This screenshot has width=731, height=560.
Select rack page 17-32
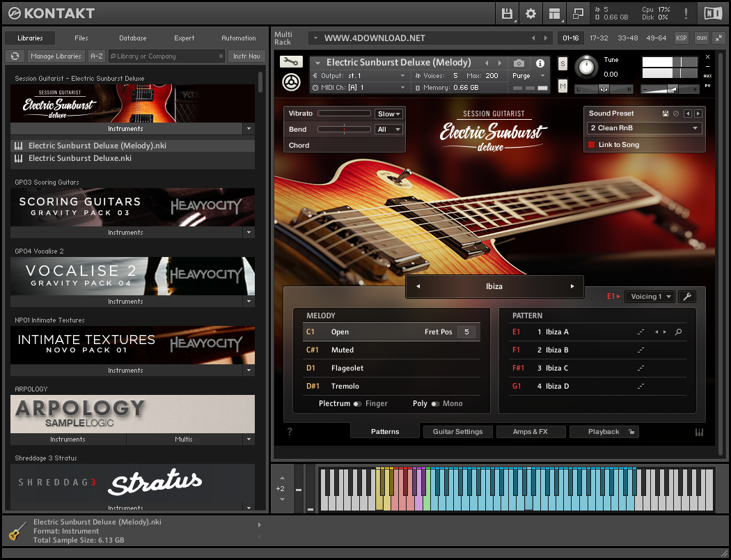click(599, 38)
